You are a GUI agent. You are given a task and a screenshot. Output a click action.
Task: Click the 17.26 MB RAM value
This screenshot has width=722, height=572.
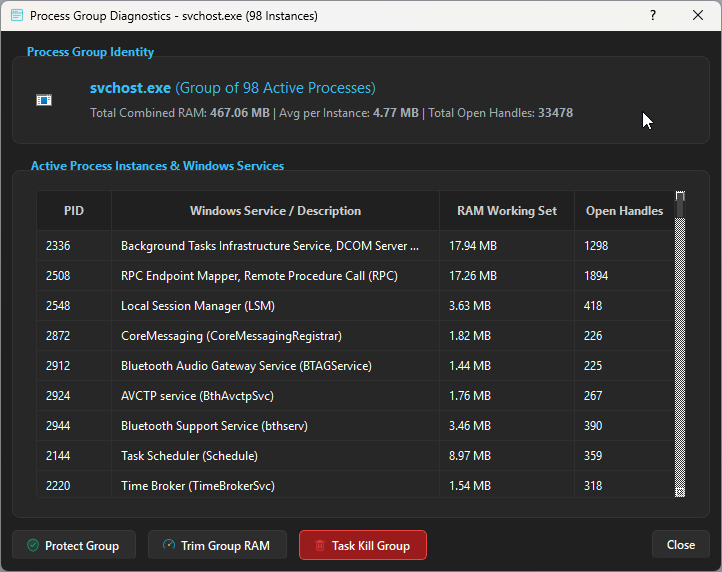[x=473, y=275]
